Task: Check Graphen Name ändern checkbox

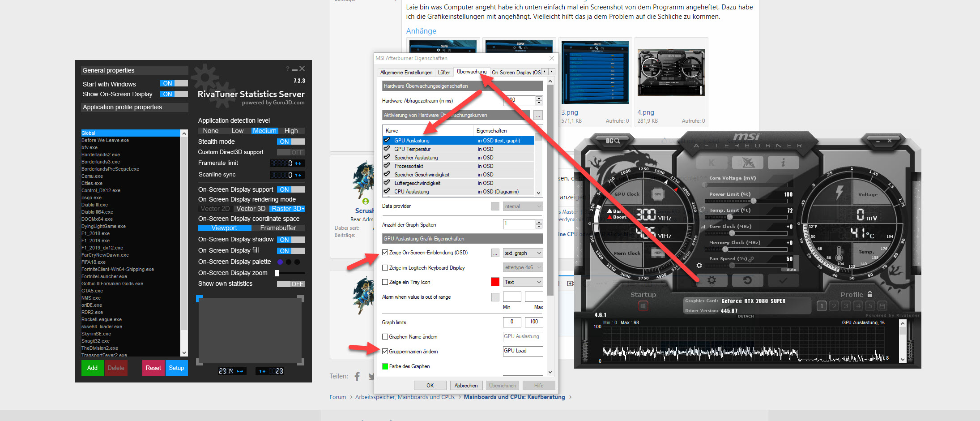Action: 385,337
